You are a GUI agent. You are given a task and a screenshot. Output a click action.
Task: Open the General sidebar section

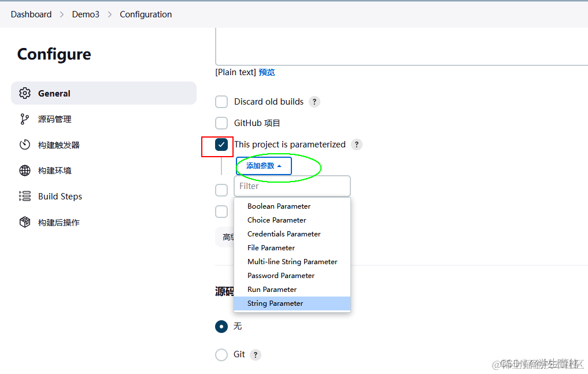point(104,93)
